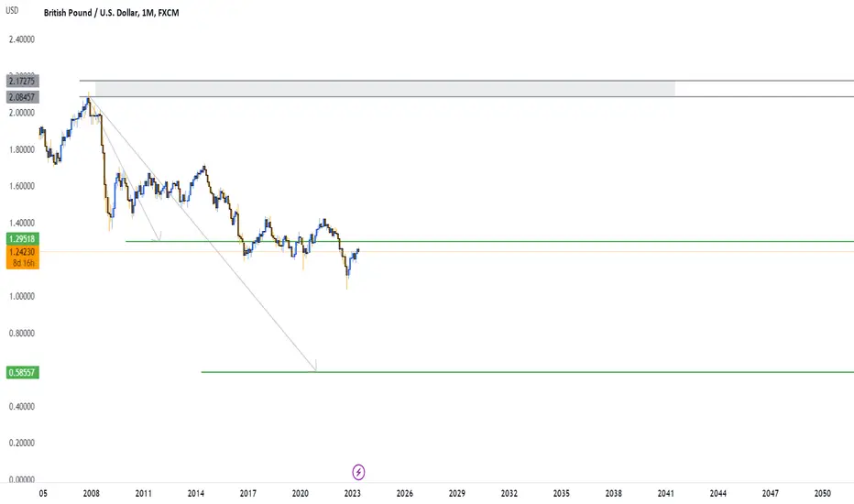
Task: Click the arrowhead of the long gray arrow
Action: click(x=314, y=367)
